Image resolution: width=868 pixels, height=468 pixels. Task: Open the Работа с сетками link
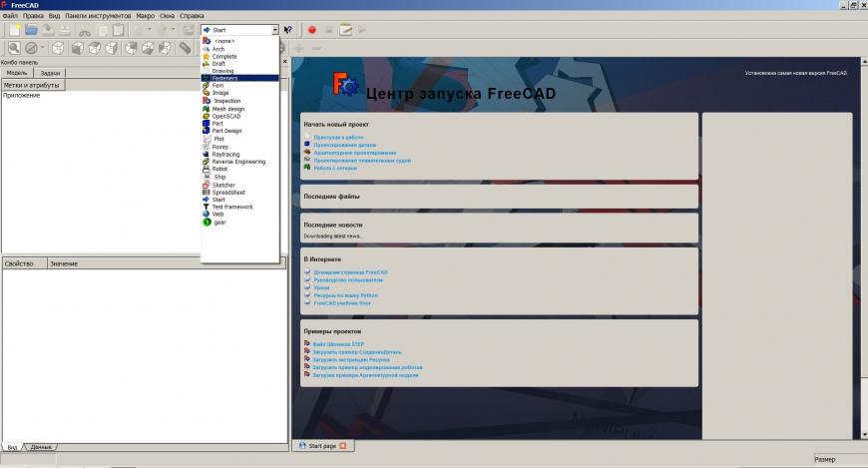pos(335,168)
